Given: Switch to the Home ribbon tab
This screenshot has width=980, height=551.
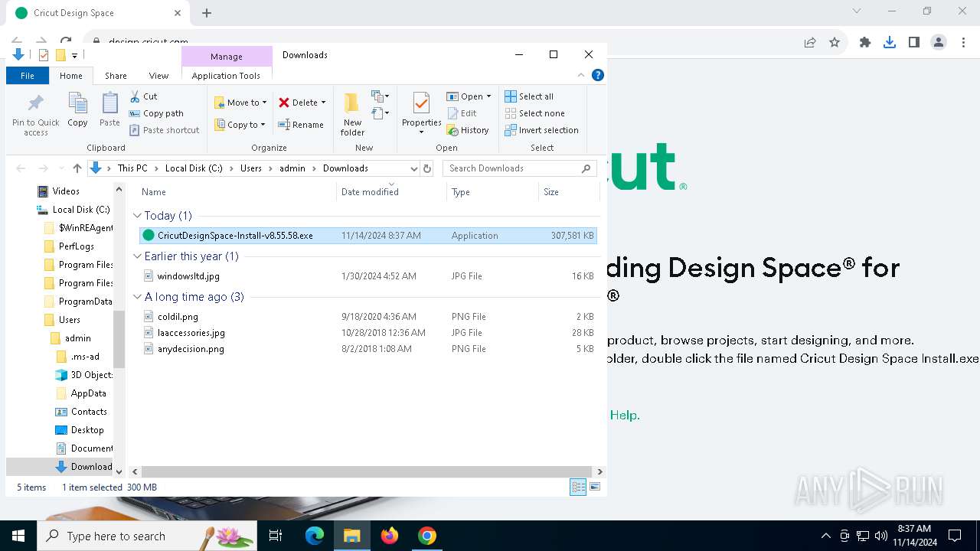Looking at the screenshot, I should [x=71, y=76].
